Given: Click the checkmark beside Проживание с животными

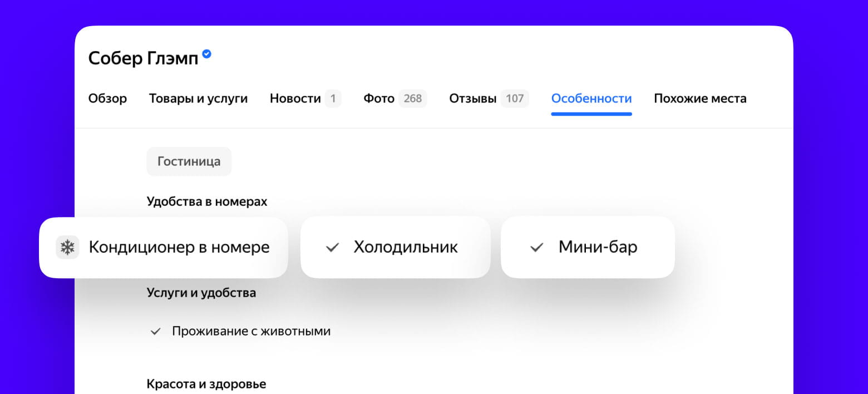Looking at the screenshot, I should (156, 332).
